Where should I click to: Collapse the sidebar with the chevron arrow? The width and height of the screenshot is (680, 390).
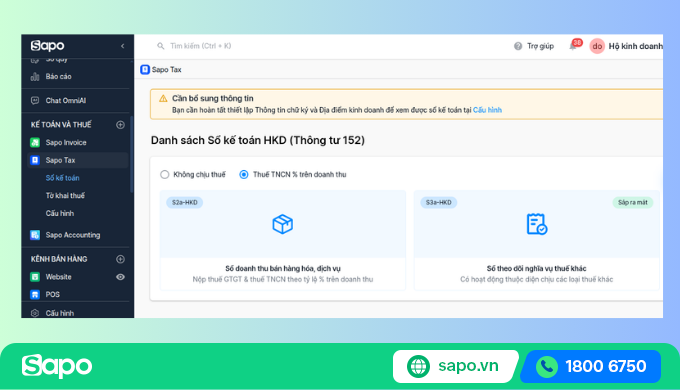123,46
